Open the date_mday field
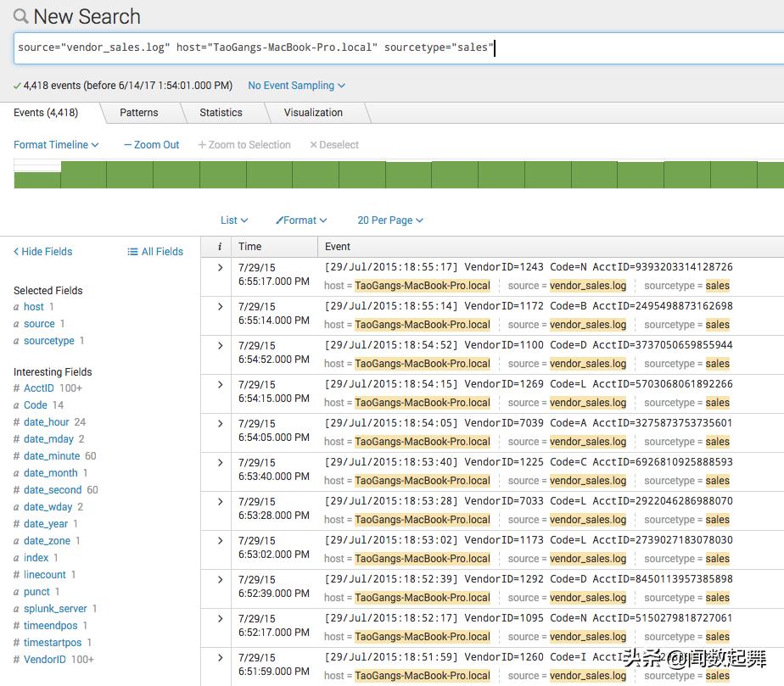Image resolution: width=784 pixels, height=686 pixels. click(x=48, y=439)
